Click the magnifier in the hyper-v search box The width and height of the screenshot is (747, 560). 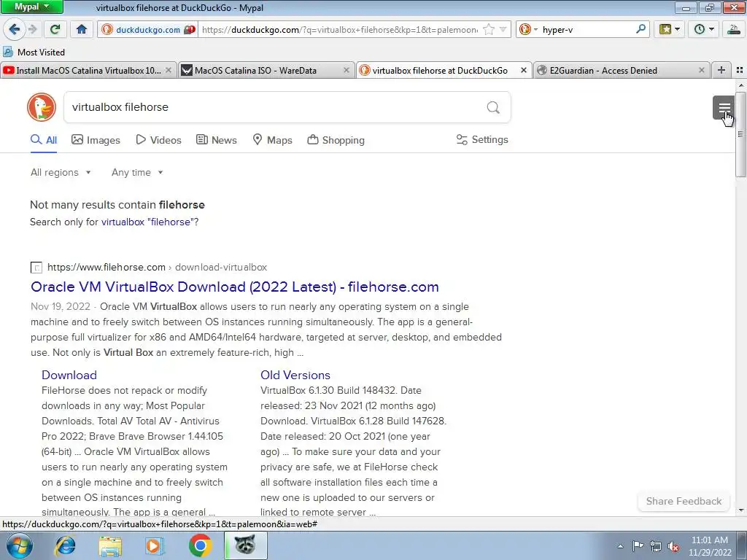click(x=641, y=29)
